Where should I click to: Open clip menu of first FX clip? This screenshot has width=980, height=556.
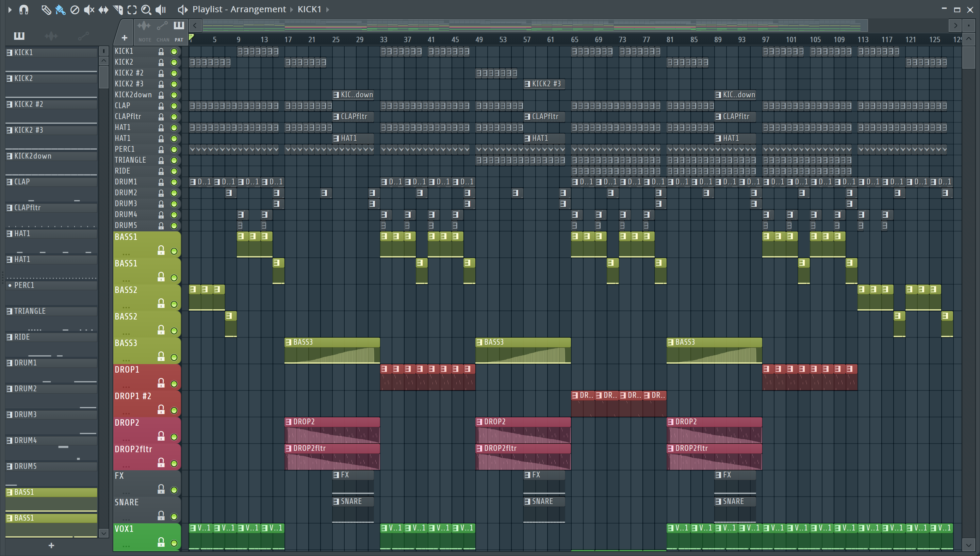click(x=336, y=475)
